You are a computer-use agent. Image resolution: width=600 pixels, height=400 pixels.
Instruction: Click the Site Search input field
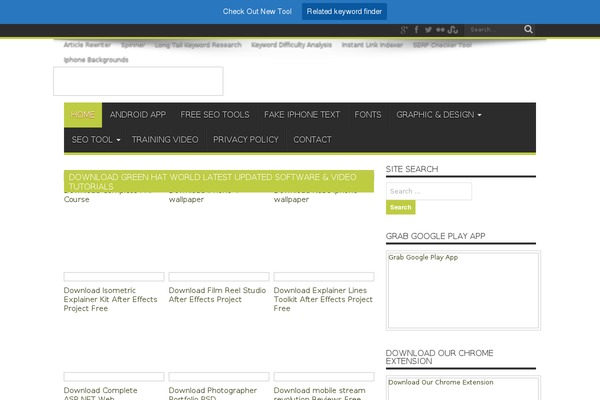pos(429,191)
